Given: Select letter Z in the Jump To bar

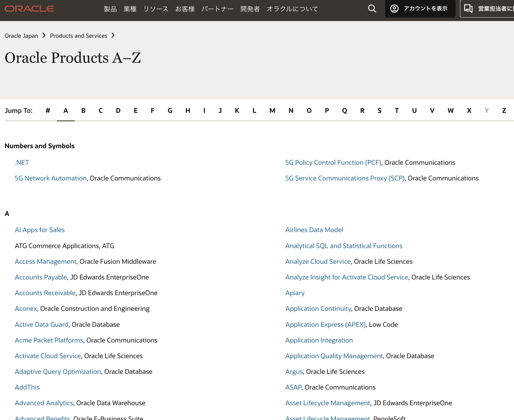Looking at the screenshot, I should pyautogui.click(x=504, y=110).
